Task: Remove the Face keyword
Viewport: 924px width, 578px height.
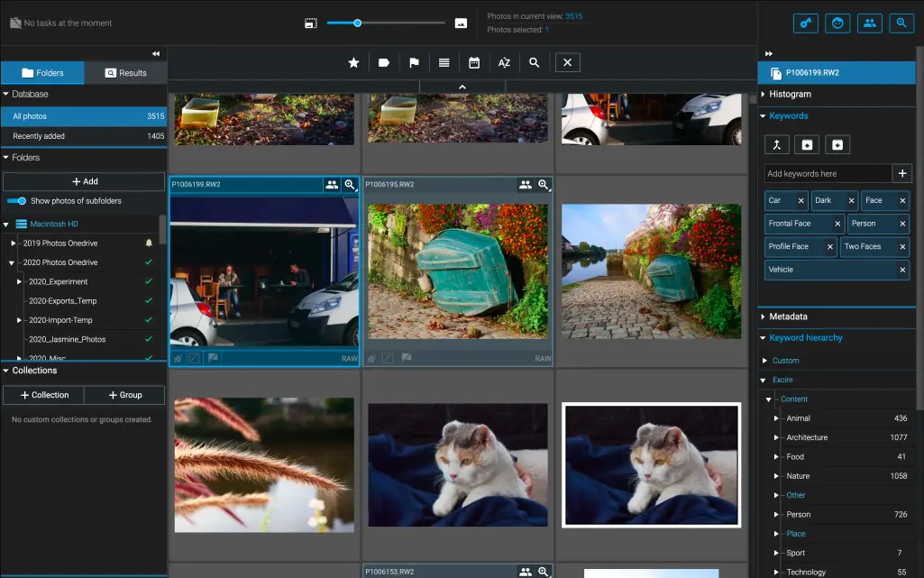Action: click(902, 200)
